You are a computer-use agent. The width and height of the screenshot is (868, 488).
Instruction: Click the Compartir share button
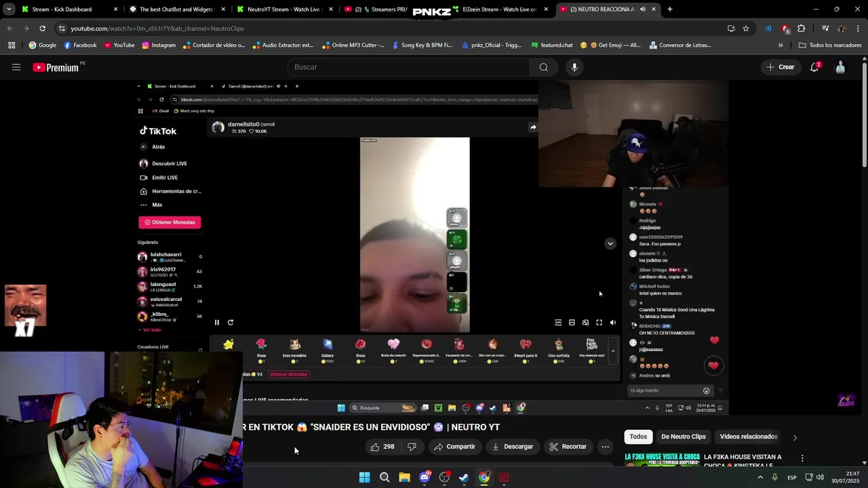point(454,447)
